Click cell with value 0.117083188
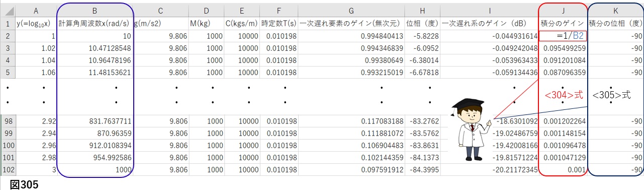 [x=351, y=121]
